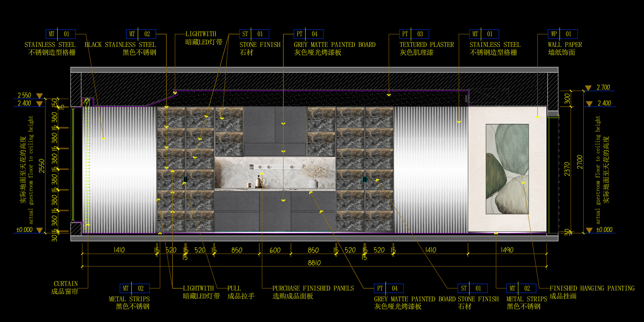The image size is (644, 322).
Task: Select the CURTAIN annotation label
Action: tap(65, 284)
